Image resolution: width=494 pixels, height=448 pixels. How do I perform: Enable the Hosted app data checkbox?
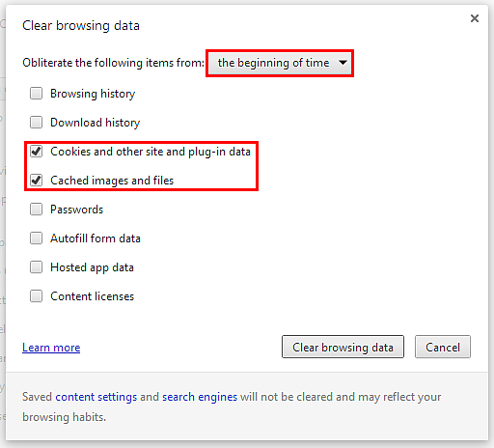coord(36,267)
